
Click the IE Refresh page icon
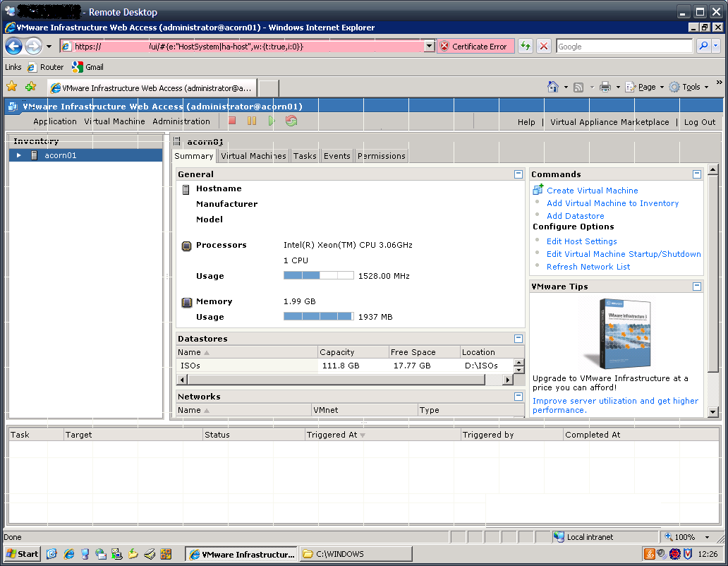tap(525, 46)
